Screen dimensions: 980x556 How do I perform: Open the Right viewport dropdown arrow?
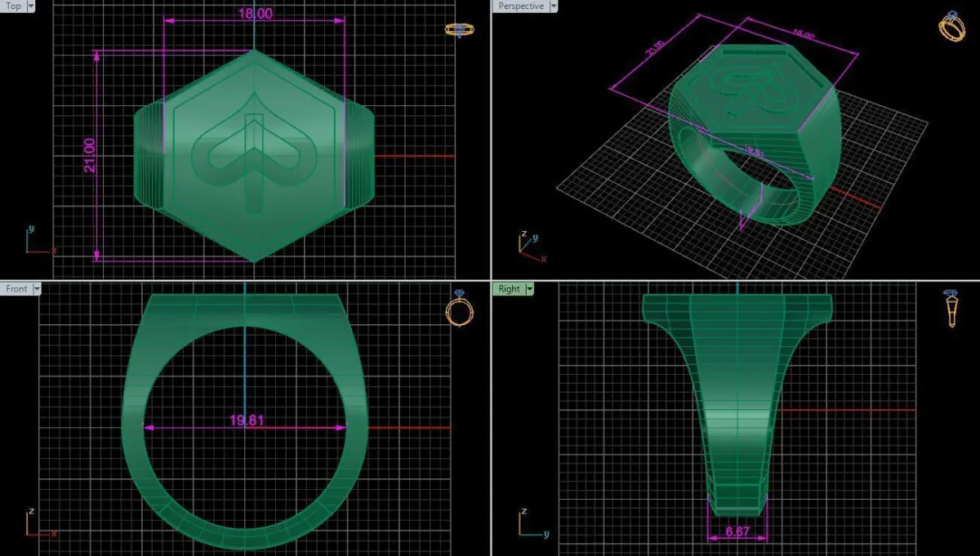pyautogui.click(x=529, y=289)
